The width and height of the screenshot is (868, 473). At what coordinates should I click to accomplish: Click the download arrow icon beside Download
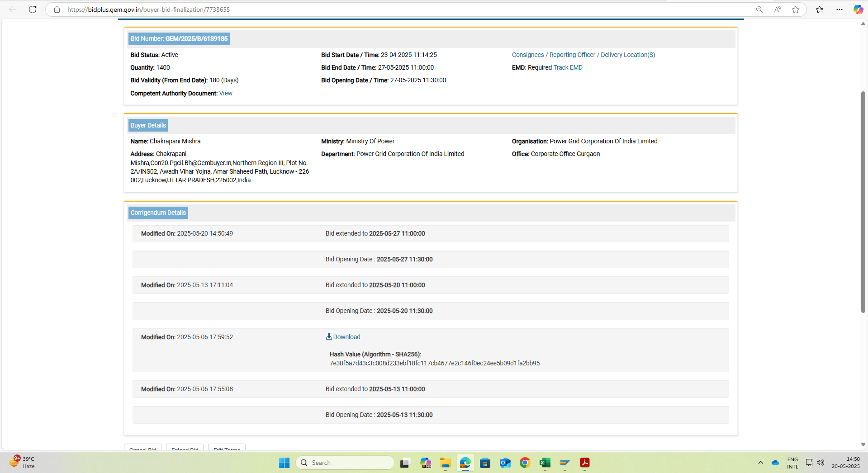329,336
